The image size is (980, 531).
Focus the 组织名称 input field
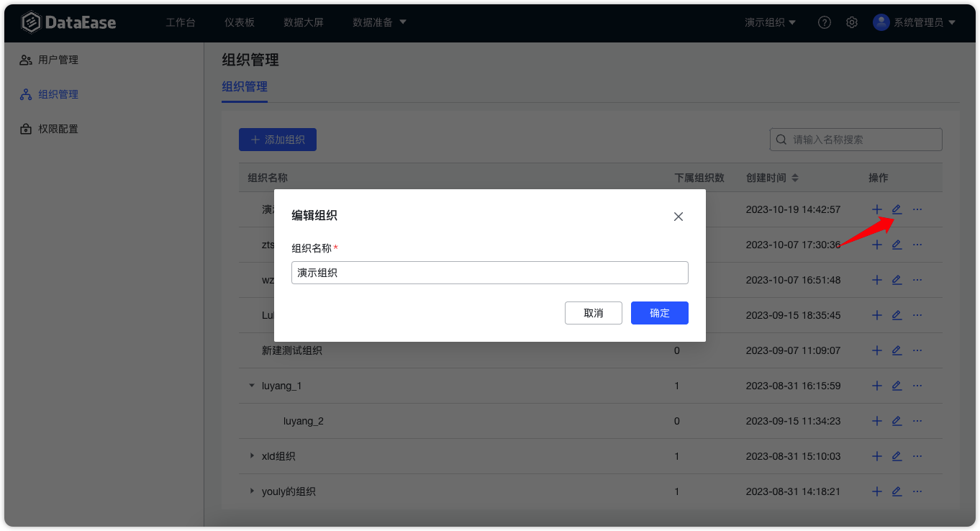point(490,273)
